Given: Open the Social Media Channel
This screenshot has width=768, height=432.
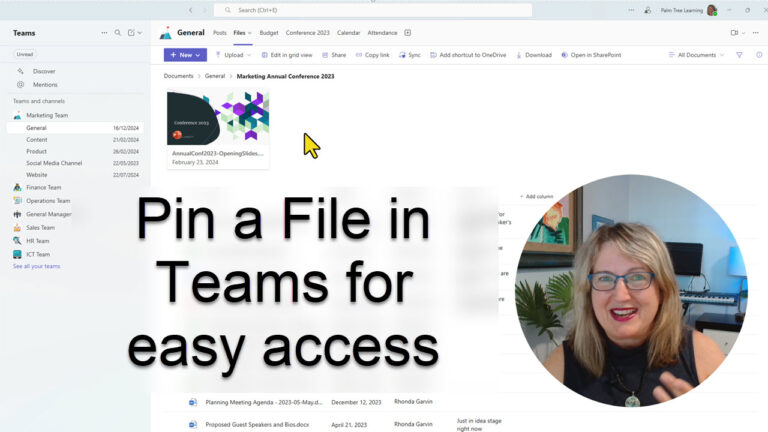Looking at the screenshot, I should [x=54, y=163].
